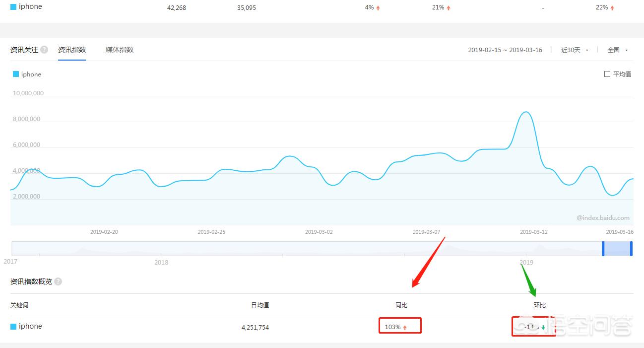Click red up arrow beside 103%
Viewport: 644px width, 348px height.
[405, 328]
